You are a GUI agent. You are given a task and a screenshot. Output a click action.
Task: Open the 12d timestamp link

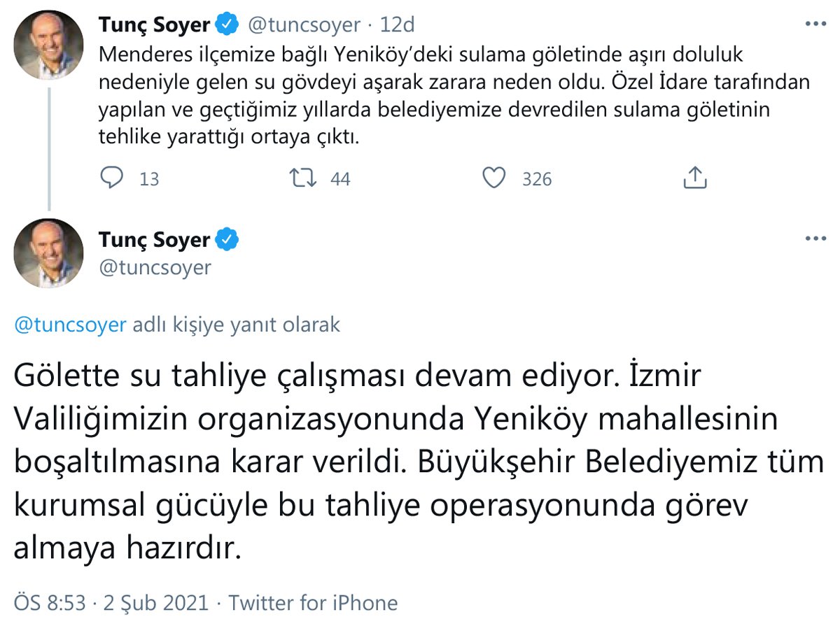(x=397, y=25)
